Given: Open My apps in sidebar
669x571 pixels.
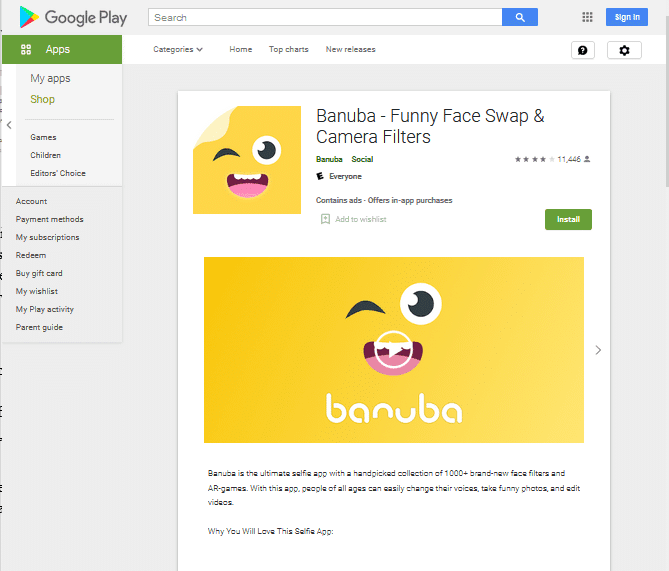Looking at the screenshot, I should (50, 79).
